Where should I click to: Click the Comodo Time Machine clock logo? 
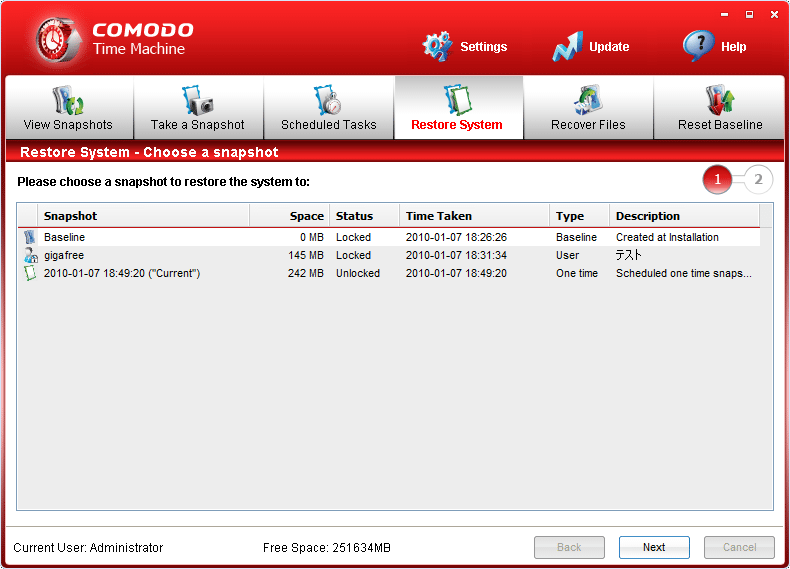(x=59, y=40)
